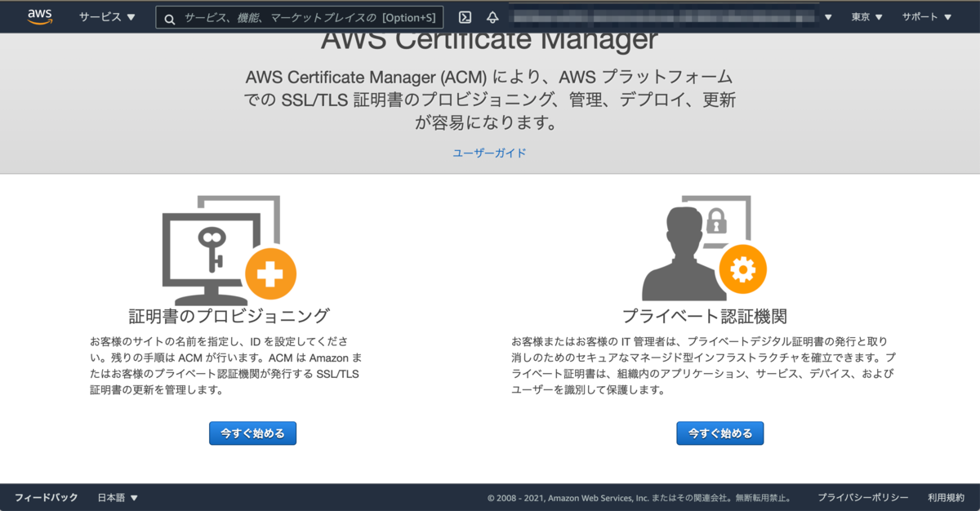Viewport: 980px width, 511px height.
Task: Click フィードバック in the footer
Action: tap(47, 497)
